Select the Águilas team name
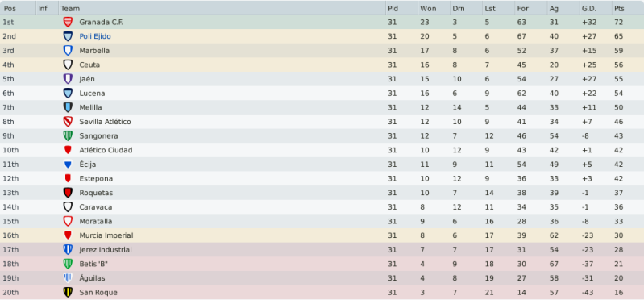644x300 pixels. pyautogui.click(x=93, y=278)
